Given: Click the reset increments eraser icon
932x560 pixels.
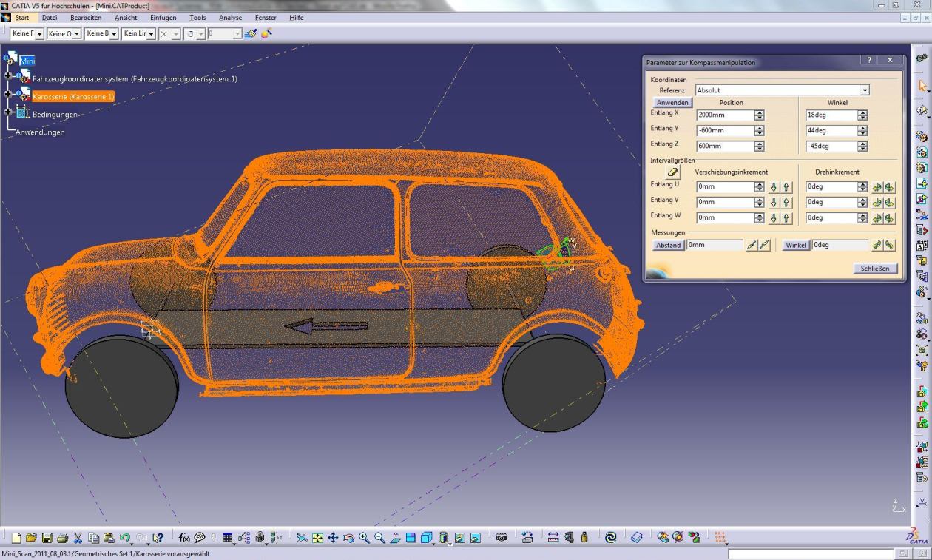Looking at the screenshot, I should tap(673, 172).
